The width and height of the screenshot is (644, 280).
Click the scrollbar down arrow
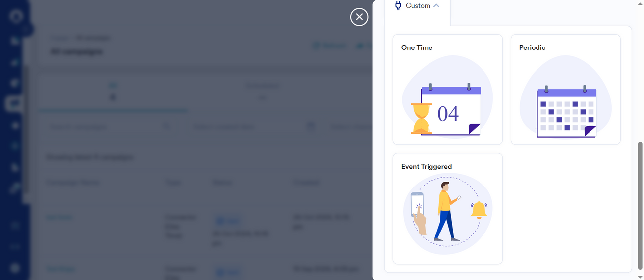640,276
